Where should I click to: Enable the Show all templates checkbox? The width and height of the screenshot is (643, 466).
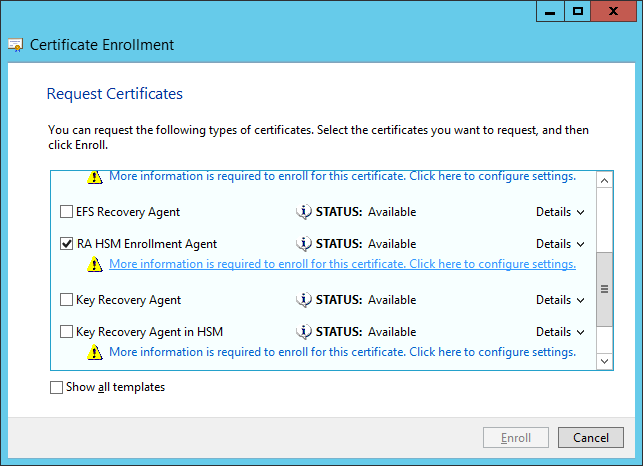pyautogui.click(x=56, y=387)
